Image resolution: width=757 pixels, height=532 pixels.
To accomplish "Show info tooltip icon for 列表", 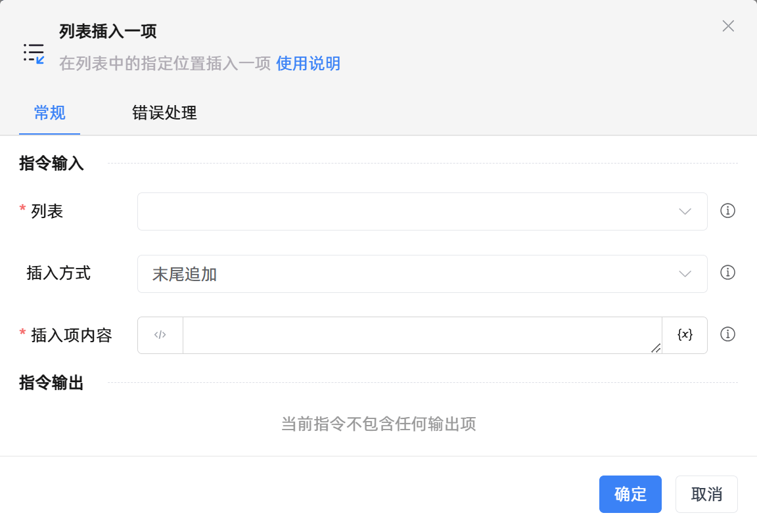I will coord(727,211).
